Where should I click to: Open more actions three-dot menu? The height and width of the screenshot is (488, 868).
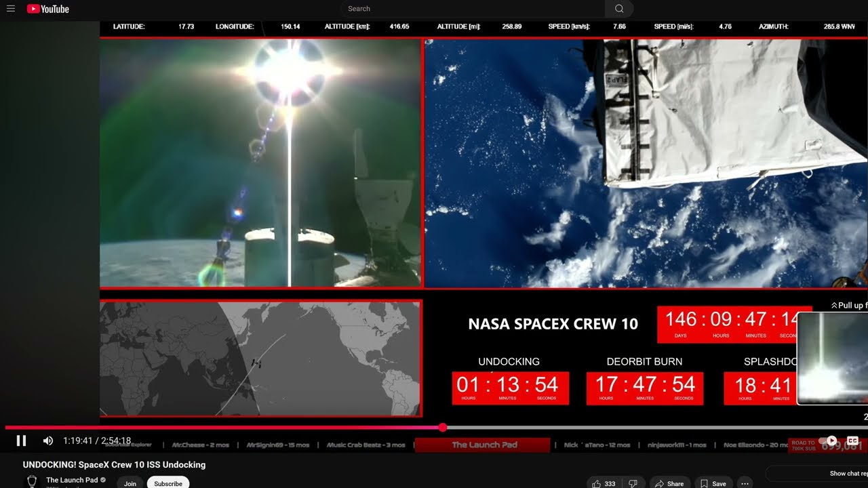pos(745,483)
